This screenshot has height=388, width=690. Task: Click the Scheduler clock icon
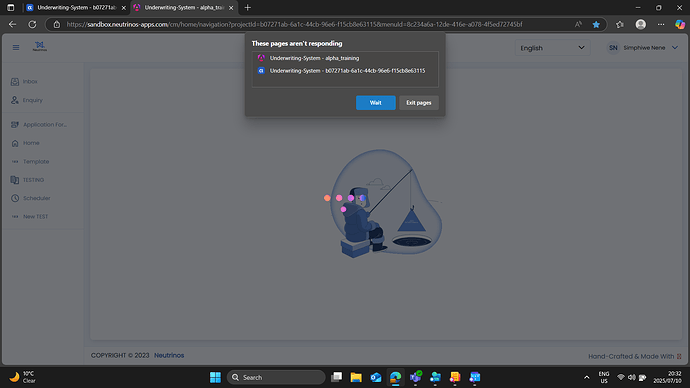(15, 198)
